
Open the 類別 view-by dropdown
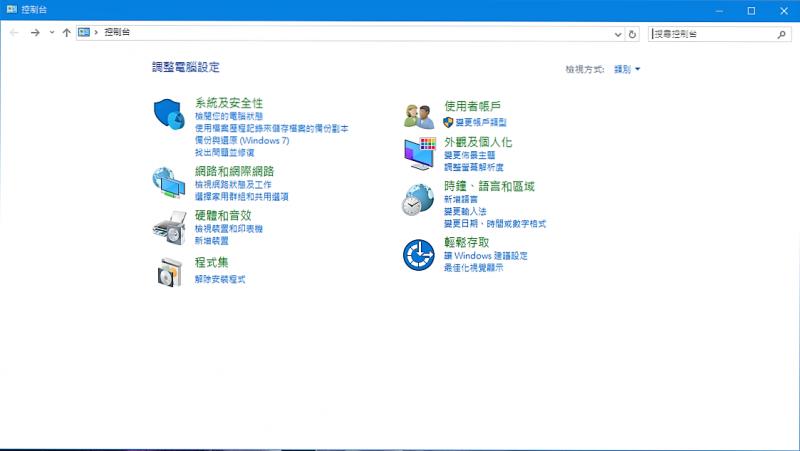click(627, 69)
